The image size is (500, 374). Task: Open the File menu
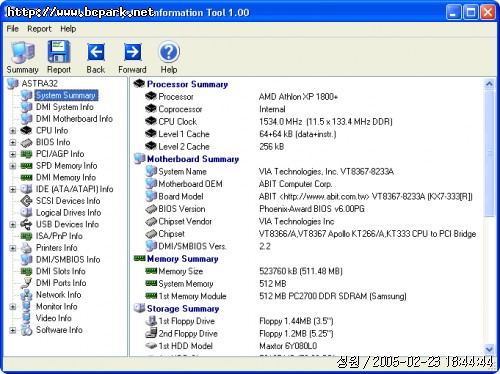click(13, 29)
